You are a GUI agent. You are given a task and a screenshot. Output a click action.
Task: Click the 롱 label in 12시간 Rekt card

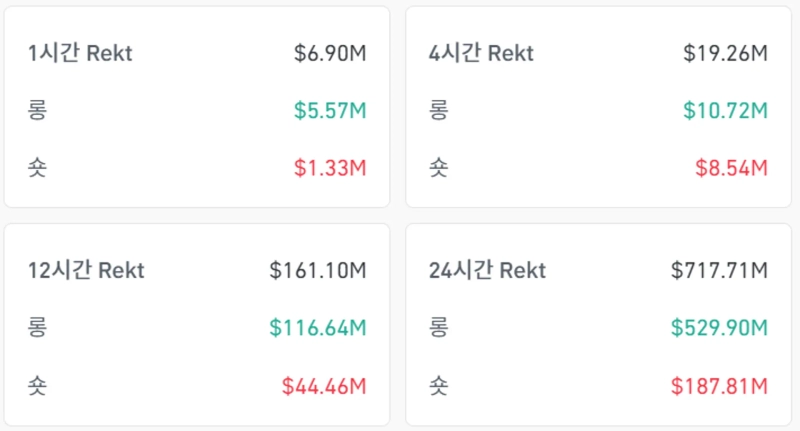pyautogui.click(x=38, y=327)
